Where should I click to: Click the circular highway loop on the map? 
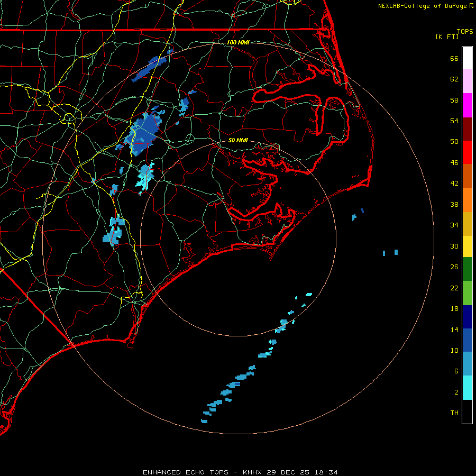pyautogui.click(x=69, y=118)
